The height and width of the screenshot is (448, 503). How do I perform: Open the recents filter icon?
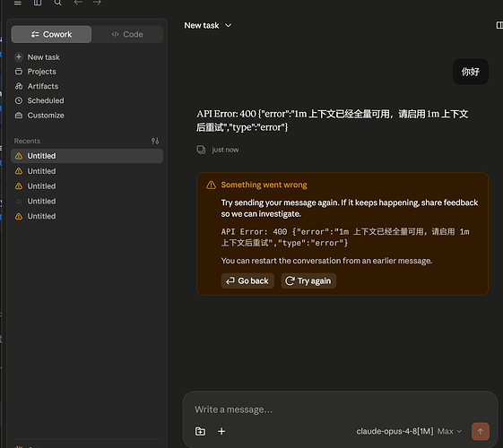[x=155, y=141]
